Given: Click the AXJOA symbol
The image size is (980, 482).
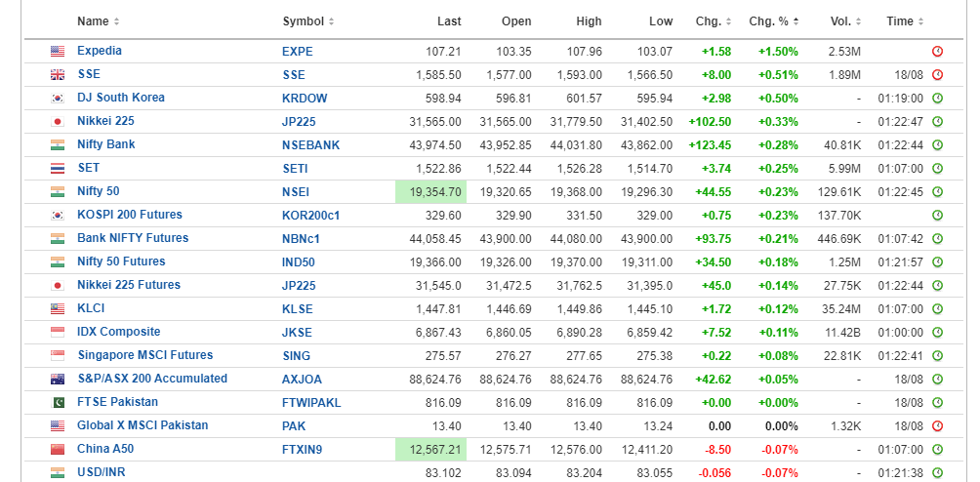Looking at the screenshot, I should click(302, 380).
